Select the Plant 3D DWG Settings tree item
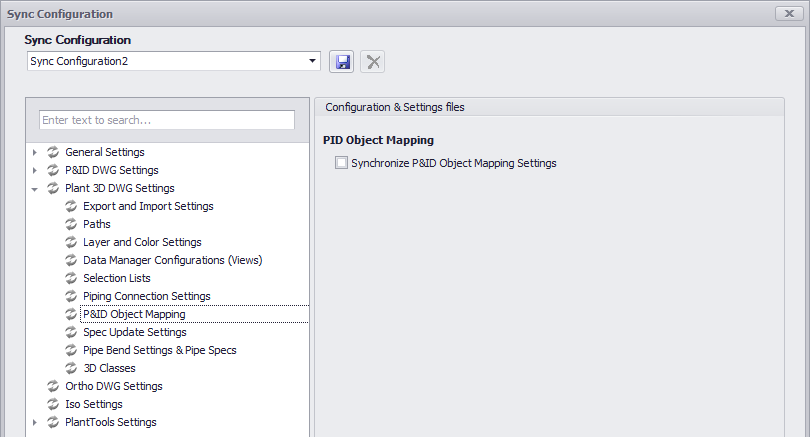Screen dimensions: 810x437 pos(120,188)
